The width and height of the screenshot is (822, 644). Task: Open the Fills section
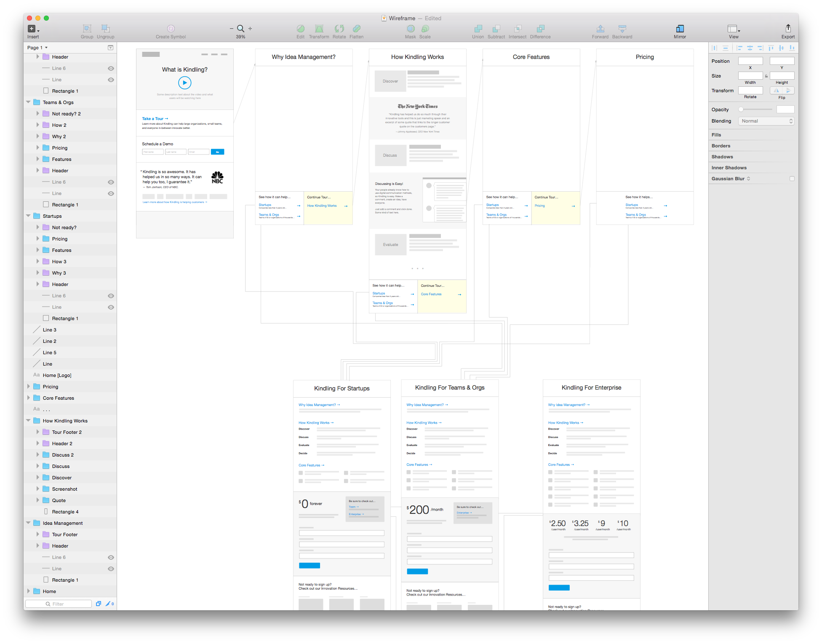tap(716, 135)
